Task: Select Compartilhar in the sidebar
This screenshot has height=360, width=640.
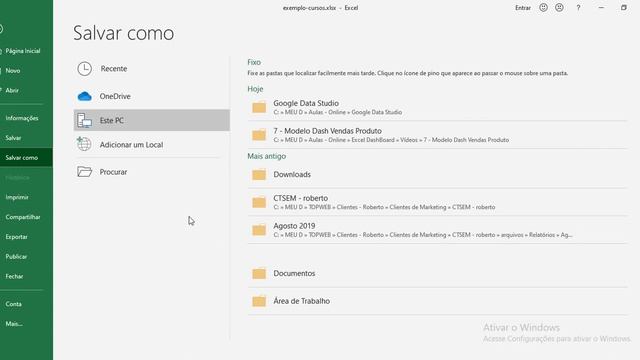Action: pos(23,217)
